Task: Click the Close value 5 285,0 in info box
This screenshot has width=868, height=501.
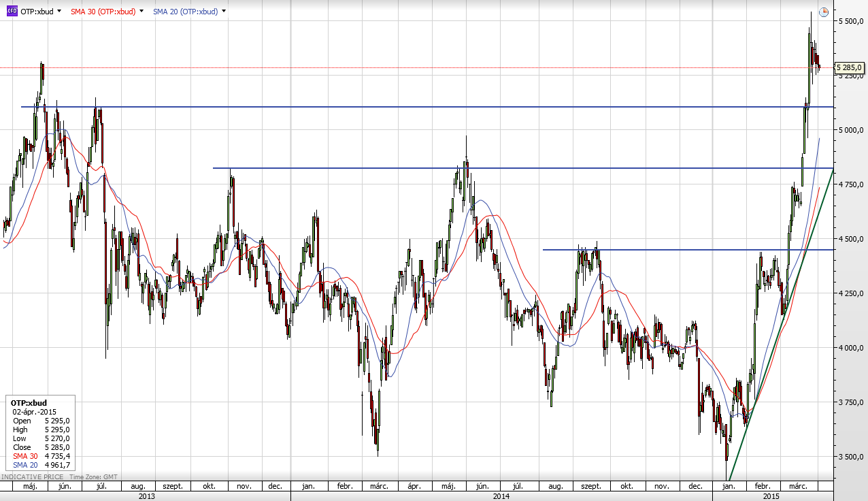Action: coord(56,447)
